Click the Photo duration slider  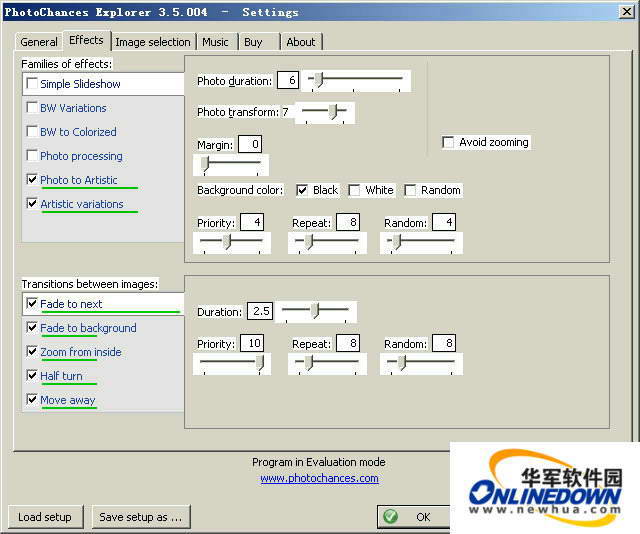356,80
